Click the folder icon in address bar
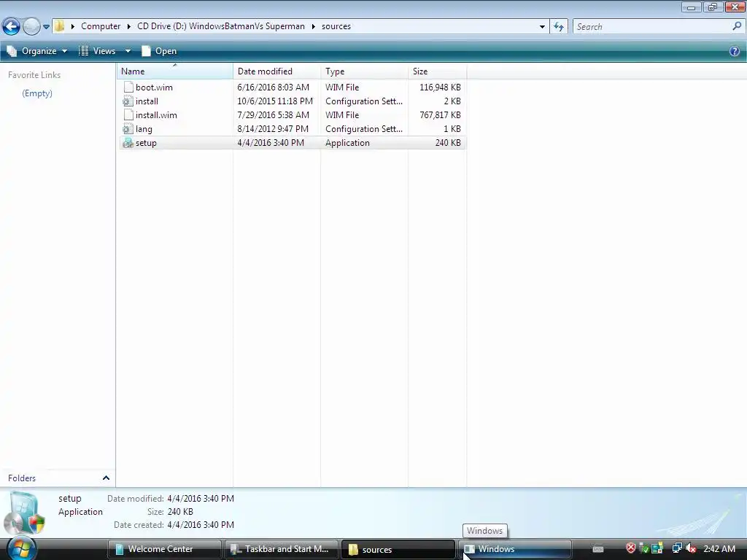Screen dimensions: 747x560 [x=60, y=26]
